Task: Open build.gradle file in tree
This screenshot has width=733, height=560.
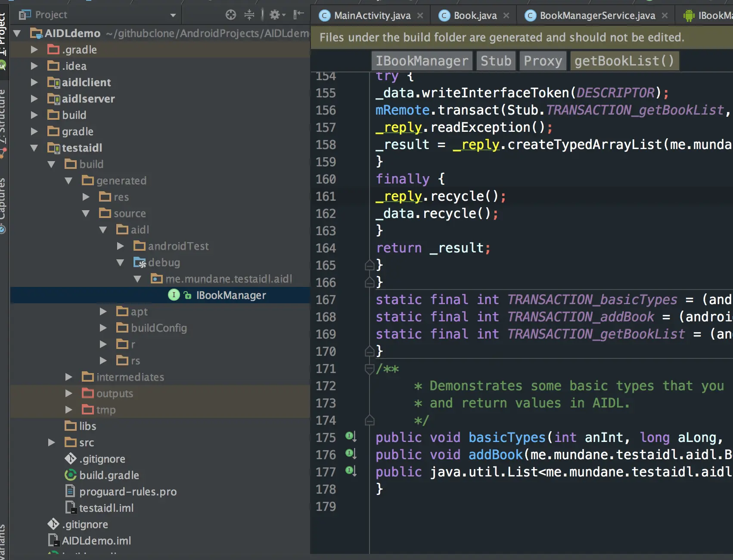Action: [x=109, y=475]
